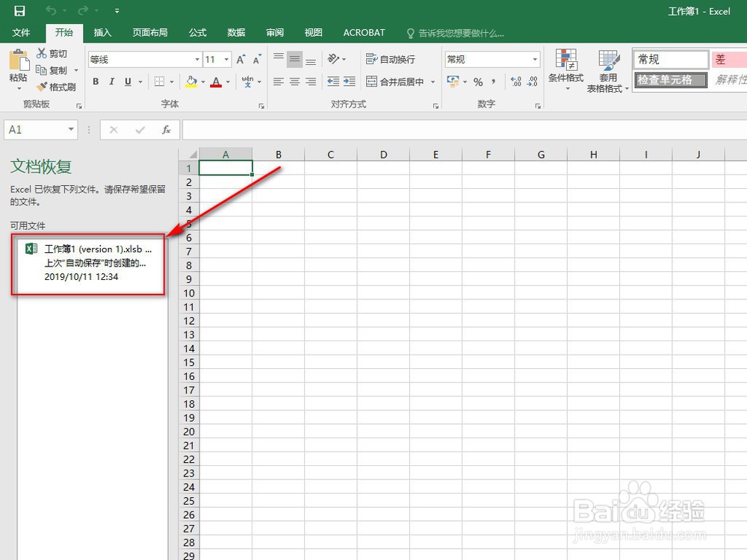
Task: Select column D header
Action: 383,155
